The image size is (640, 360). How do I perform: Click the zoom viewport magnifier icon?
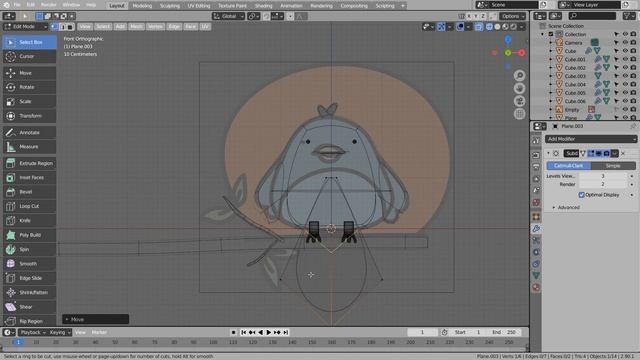(519, 76)
